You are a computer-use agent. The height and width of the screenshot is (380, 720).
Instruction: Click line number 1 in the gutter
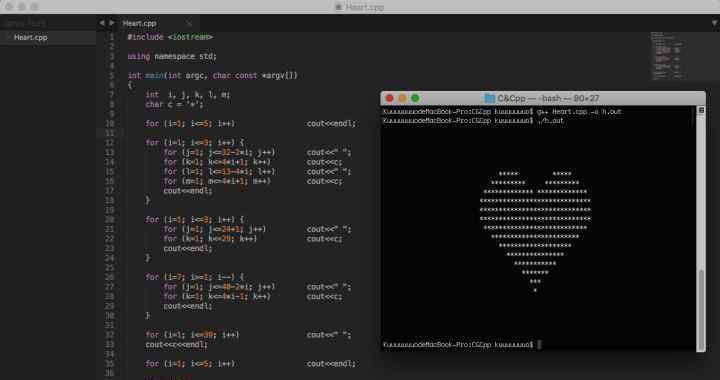[x=112, y=37]
